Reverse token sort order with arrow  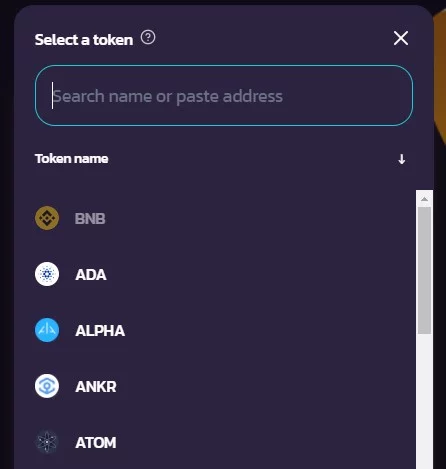click(x=402, y=159)
